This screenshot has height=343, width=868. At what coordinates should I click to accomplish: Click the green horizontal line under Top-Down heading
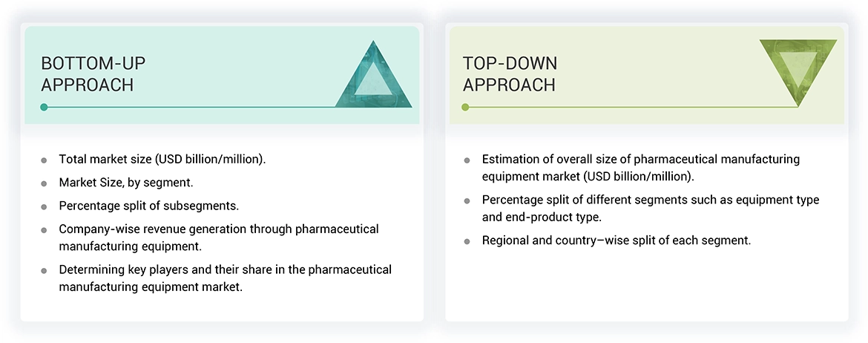(631, 107)
